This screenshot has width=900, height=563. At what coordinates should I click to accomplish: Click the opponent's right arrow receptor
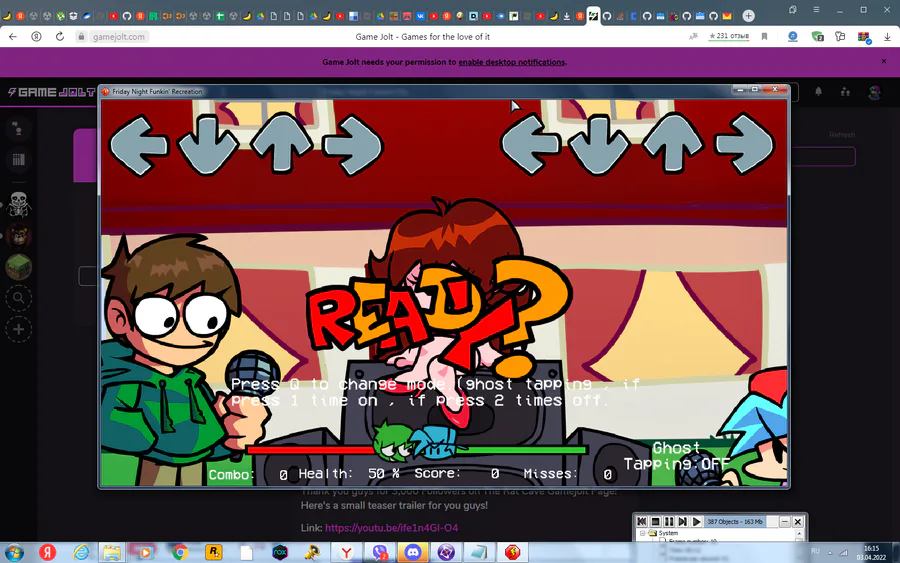point(352,145)
